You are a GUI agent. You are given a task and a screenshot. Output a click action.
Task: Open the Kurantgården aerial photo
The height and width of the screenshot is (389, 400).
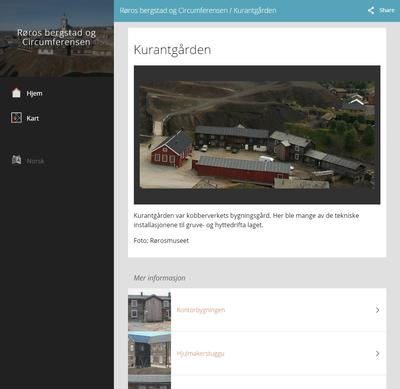257,135
